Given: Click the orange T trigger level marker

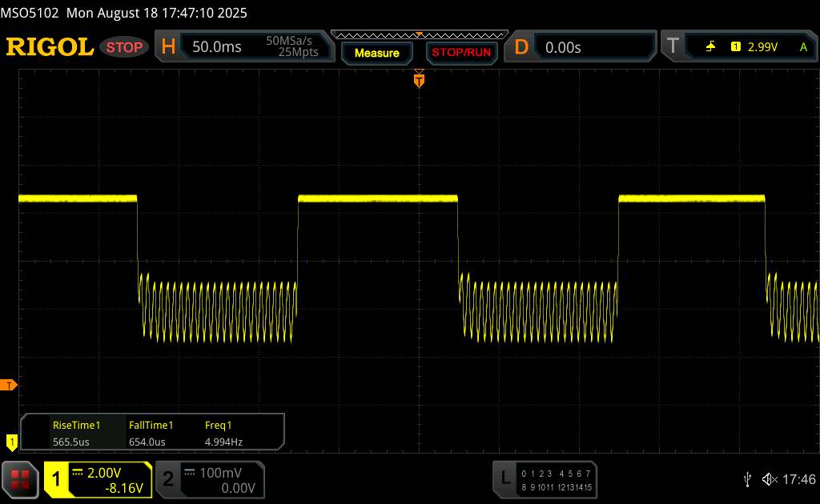Looking at the screenshot, I should [10, 386].
